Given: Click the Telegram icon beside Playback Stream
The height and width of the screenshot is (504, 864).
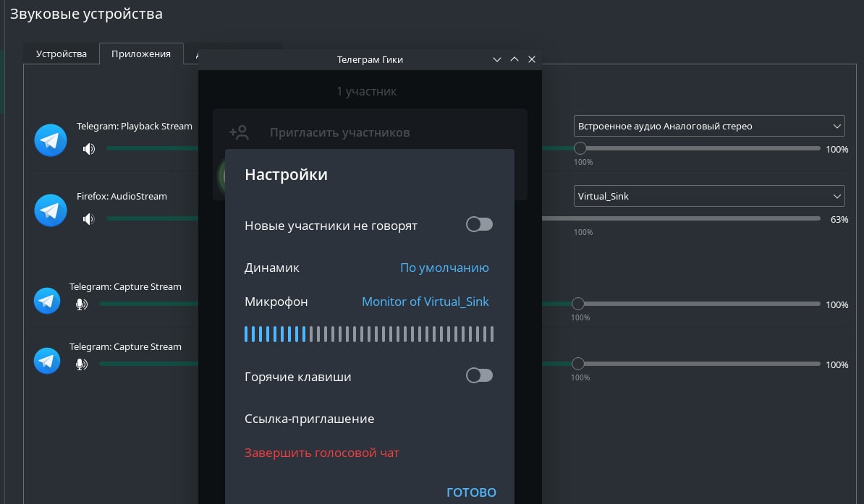Looking at the screenshot, I should click(x=51, y=140).
